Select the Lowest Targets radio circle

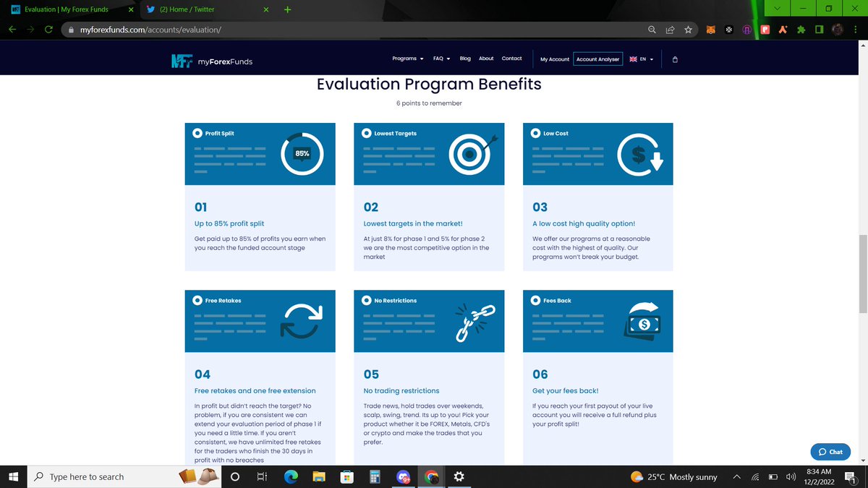click(x=367, y=133)
